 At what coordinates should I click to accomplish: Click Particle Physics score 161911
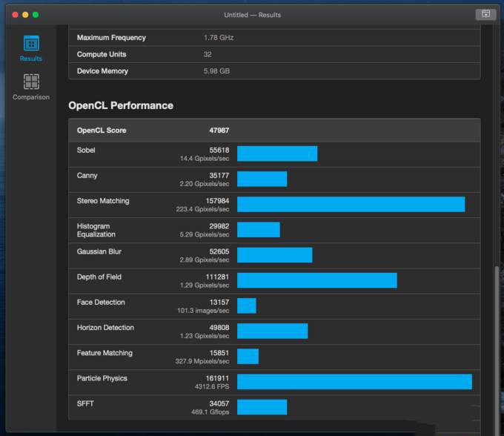coord(217,378)
